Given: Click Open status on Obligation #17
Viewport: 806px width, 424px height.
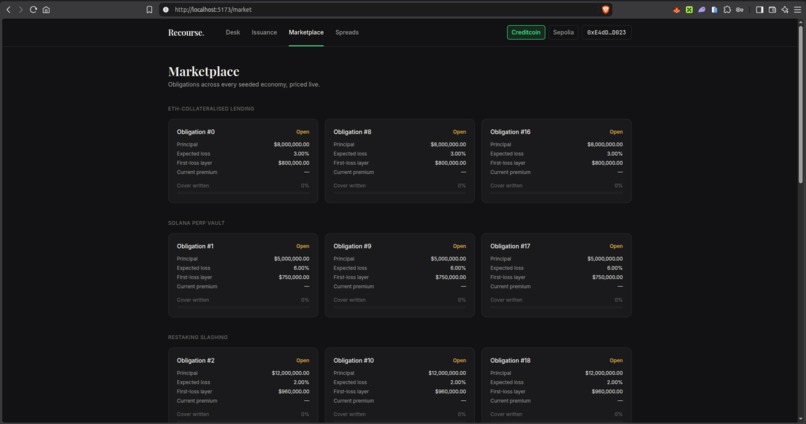Looking at the screenshot, I should 616,246.
